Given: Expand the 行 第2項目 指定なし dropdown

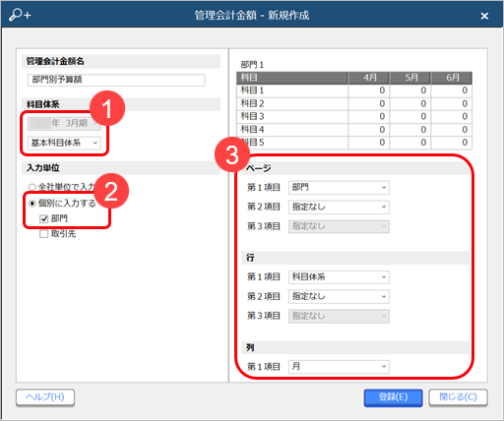Looking at the screenshot, I should [x=339, y=296].
